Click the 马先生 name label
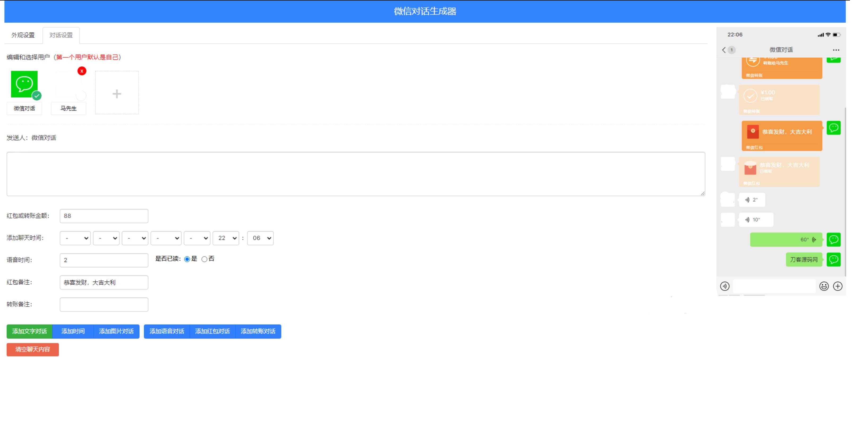Screen dimensions: 868x432 click(69, 108)
